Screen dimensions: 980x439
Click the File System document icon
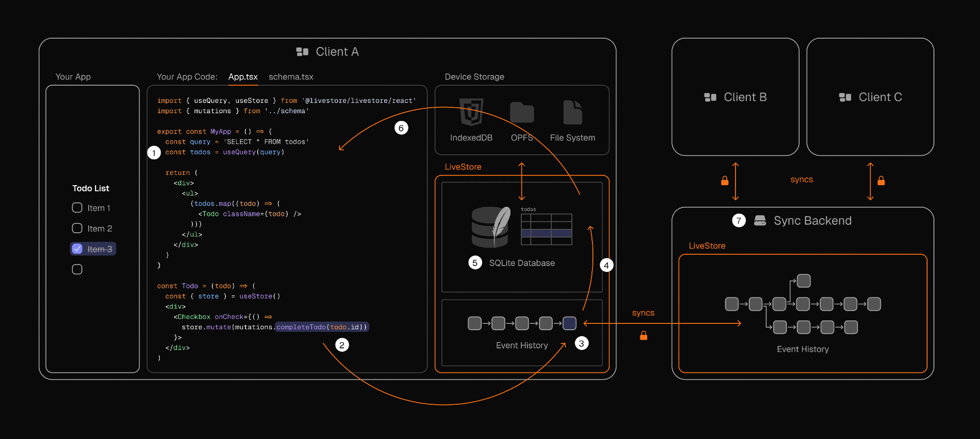coord(573,113)
